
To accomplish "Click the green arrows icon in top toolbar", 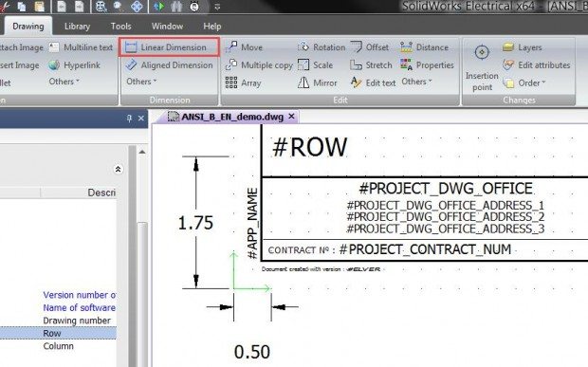I will click(x=159, y=7).
